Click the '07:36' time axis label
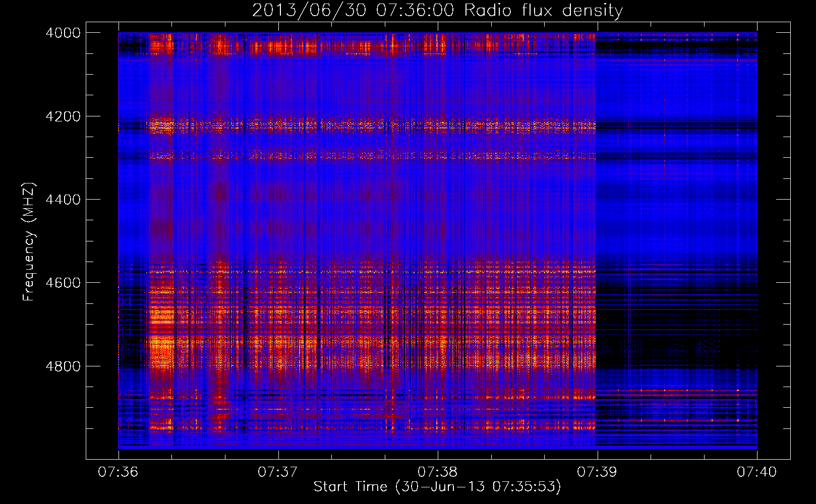 pos(118,472)
